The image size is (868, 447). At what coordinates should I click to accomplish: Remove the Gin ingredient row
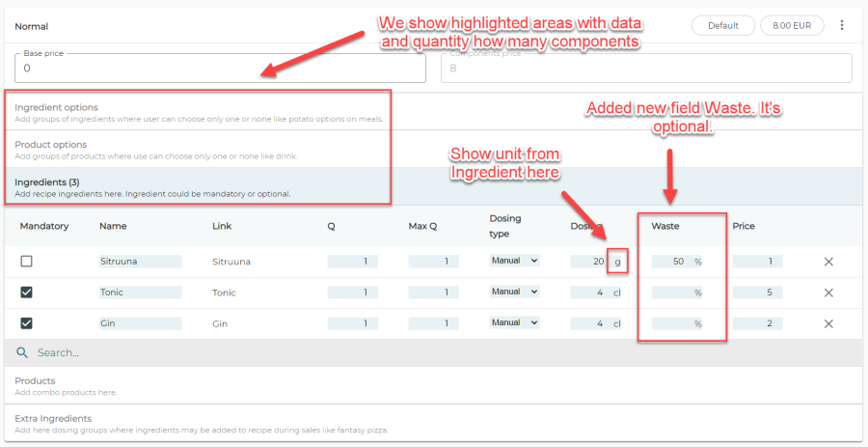tap(827, 323)
